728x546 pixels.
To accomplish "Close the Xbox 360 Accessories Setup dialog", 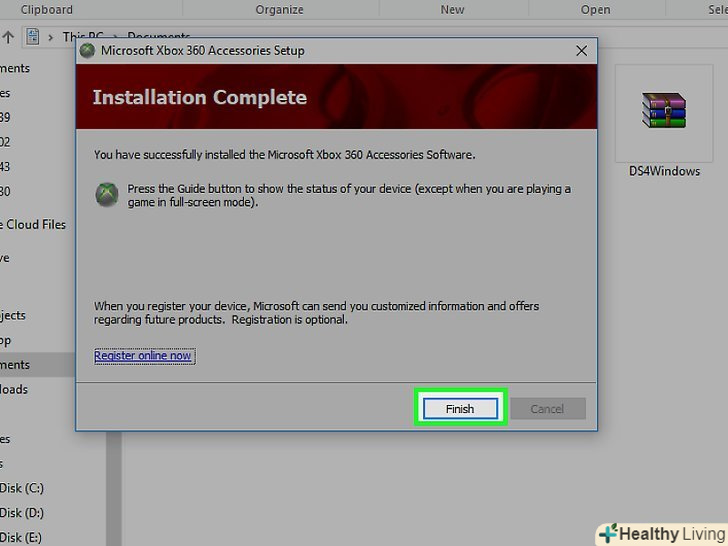I will tap(581, 51).
